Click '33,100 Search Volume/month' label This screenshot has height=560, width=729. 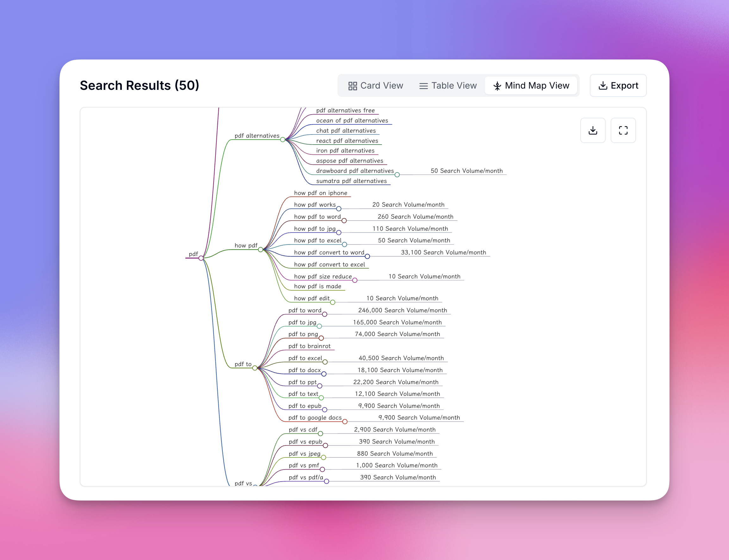[x=443, y=253]
